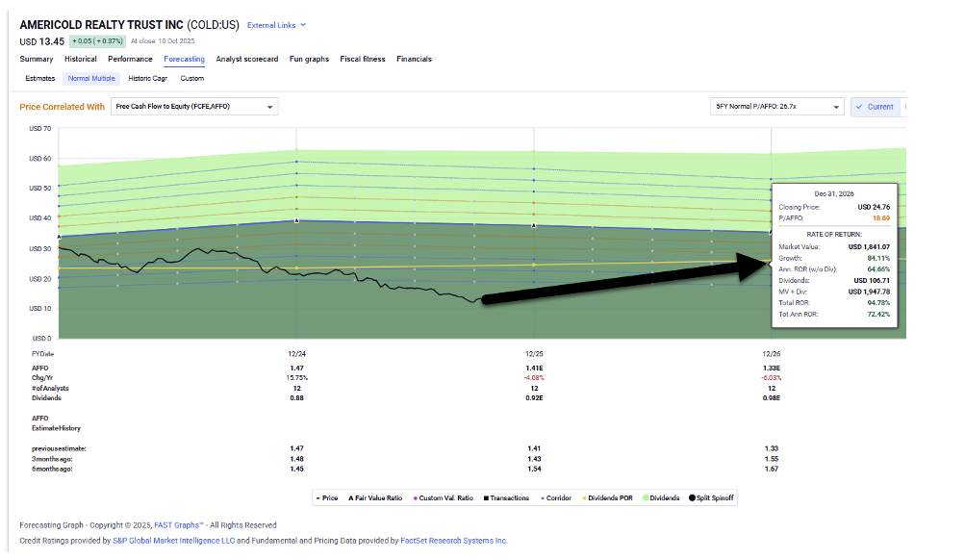Click 12/25 fair value triangle marker on chart
Viewport: 965px width, 560px height.
(x=533, y=225)
